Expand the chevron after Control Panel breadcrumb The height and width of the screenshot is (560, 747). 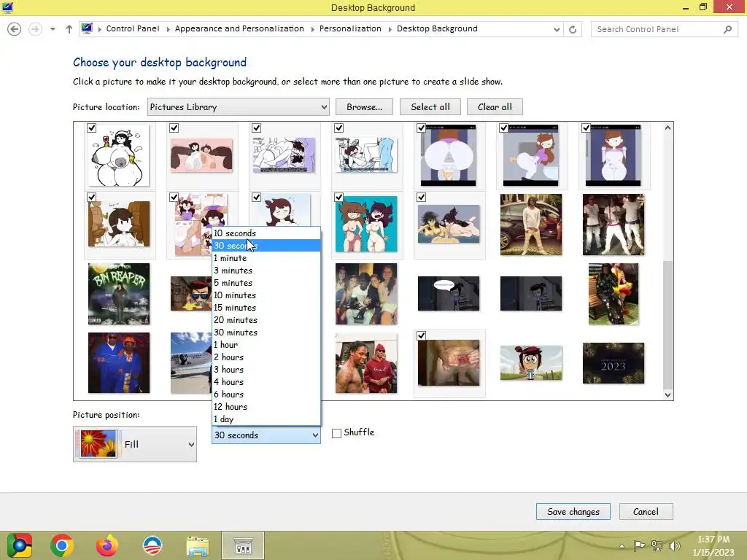click(169, 29)
